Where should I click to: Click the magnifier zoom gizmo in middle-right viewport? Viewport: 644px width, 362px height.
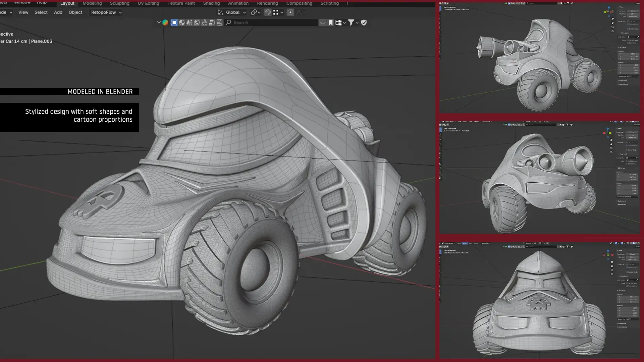pyautogui.click(x=611, y=140)
